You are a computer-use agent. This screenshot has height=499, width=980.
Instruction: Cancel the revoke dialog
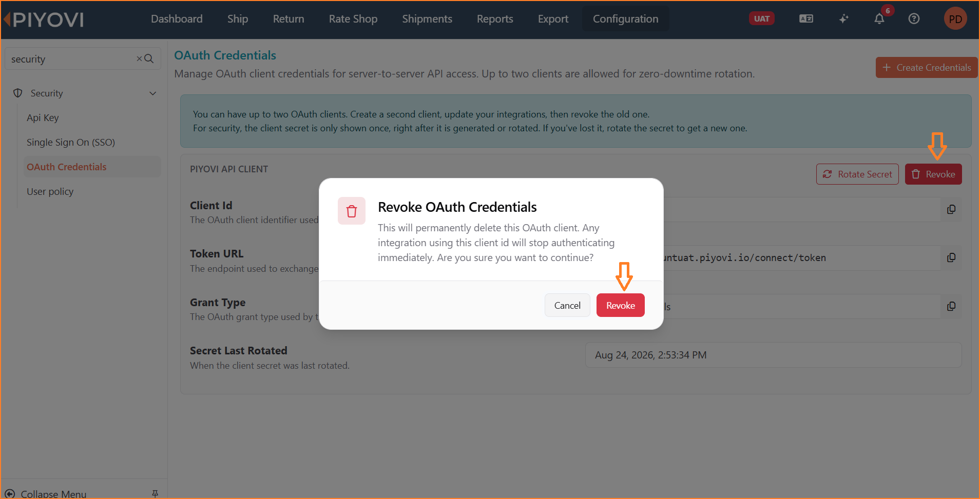coord(567,305)
